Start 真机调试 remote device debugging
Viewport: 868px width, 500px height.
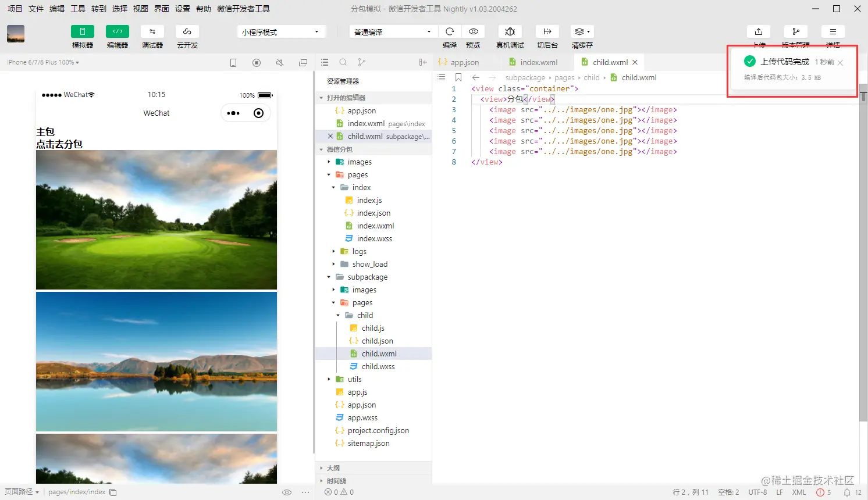[x=510, y=31]
